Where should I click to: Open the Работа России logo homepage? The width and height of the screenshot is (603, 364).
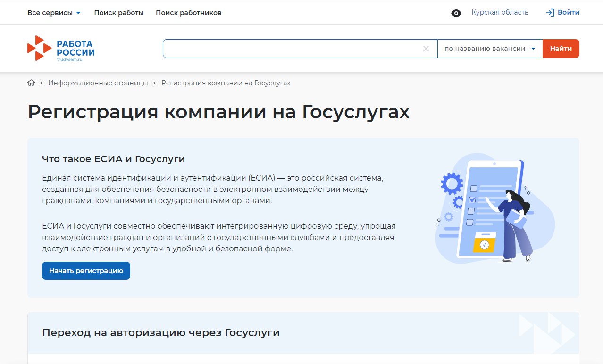coord(61,49)
